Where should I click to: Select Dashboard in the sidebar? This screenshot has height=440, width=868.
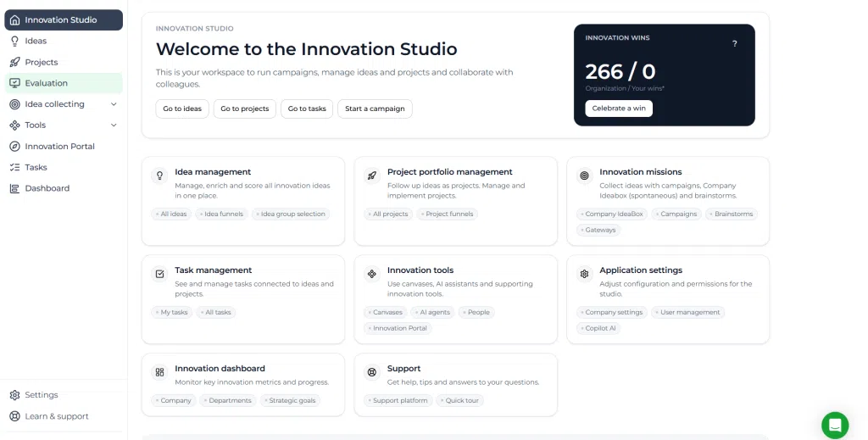coord(64,188)
